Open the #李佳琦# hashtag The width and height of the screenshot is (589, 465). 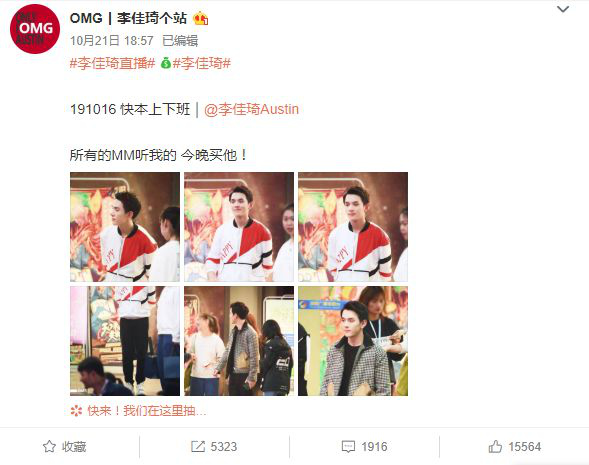point(201,63)
